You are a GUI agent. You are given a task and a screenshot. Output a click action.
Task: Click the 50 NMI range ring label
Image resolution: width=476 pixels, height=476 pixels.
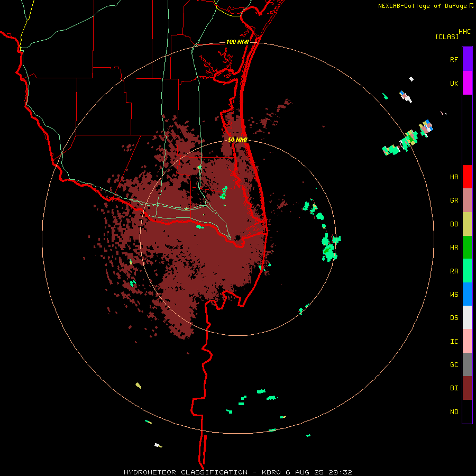coord(237,140)
